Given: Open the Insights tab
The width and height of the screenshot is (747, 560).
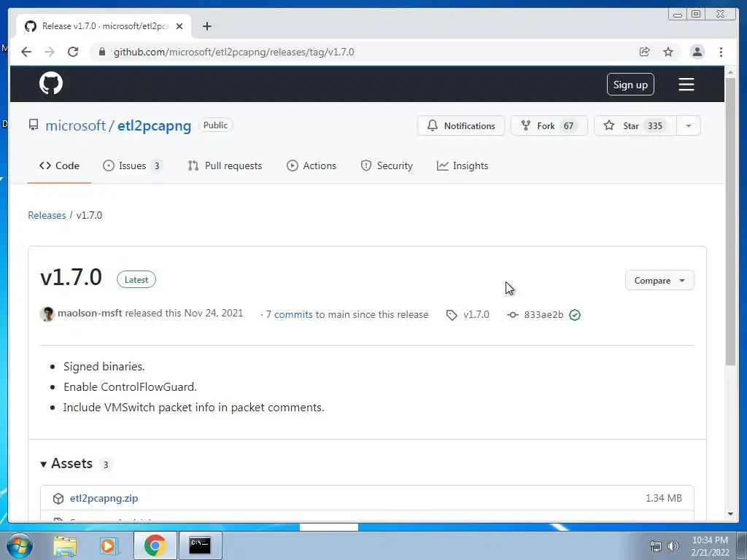Looking at the screenshot, I should pos(462,166).
